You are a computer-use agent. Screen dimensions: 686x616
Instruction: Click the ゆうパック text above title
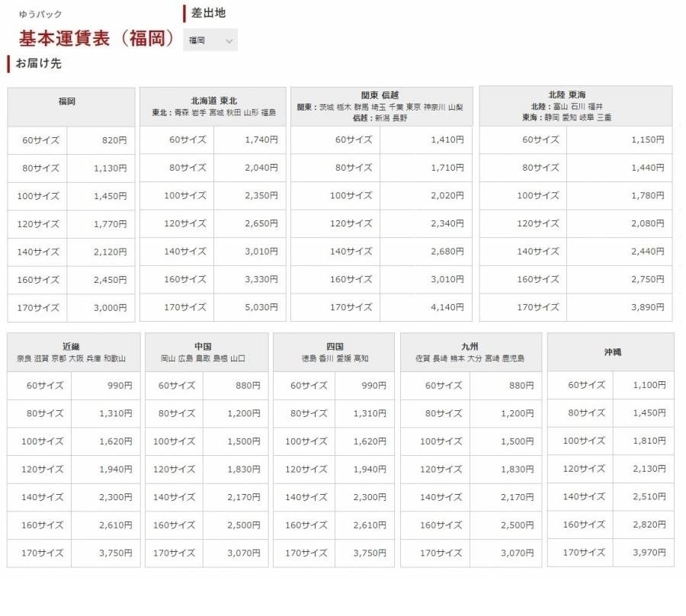40,14
